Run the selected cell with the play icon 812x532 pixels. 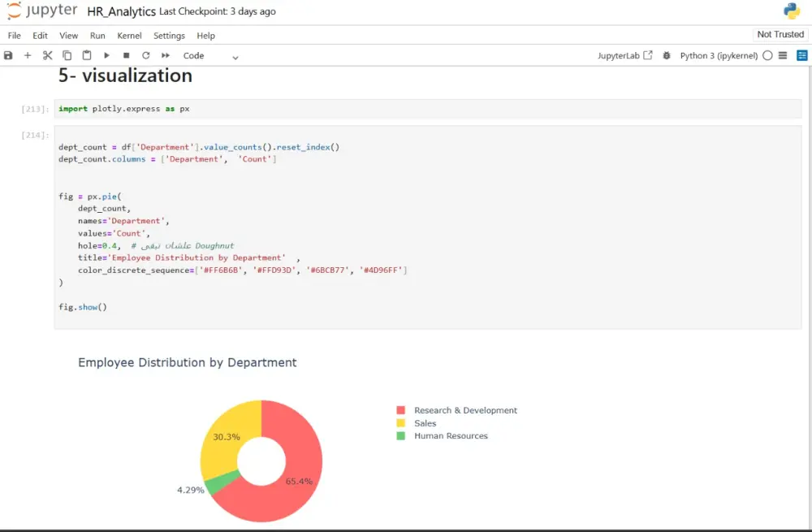coord(106,55)
